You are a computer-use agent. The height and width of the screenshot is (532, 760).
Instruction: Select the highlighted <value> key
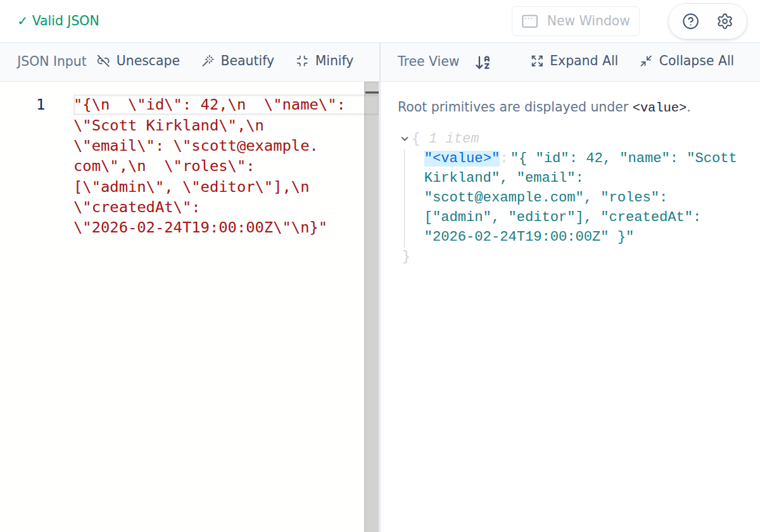pos(462,157)
